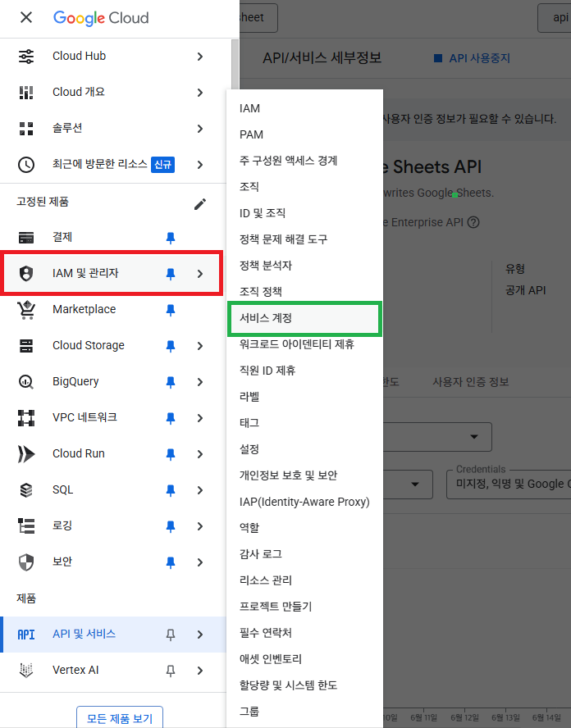Click the BigQuery magnifier icon
The height and width of the screenshot is (728, 571).
click(x=26, y=382)
